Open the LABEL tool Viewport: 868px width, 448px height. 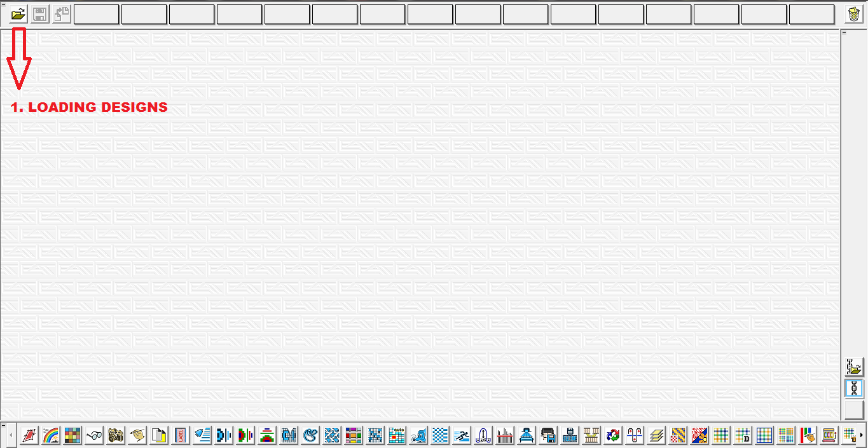(181, 435)
